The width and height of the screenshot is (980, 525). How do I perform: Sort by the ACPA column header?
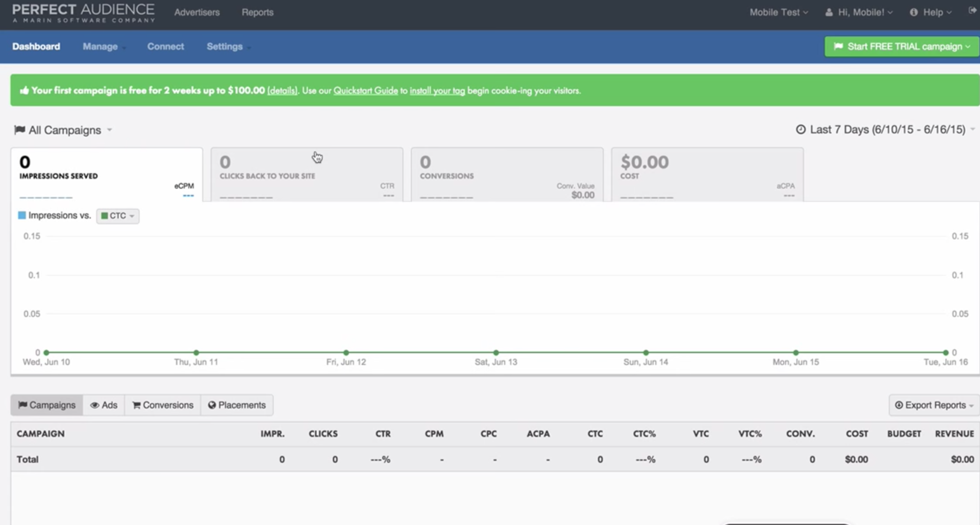[538, 434]
